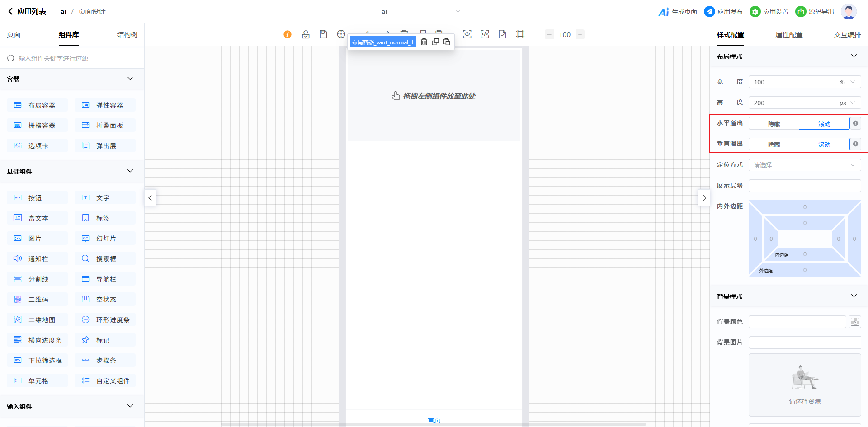The width and height of the screenshot is (868, 427).
Task: Set 垂直溢出 to 隐藏
Action: (774, 145)
